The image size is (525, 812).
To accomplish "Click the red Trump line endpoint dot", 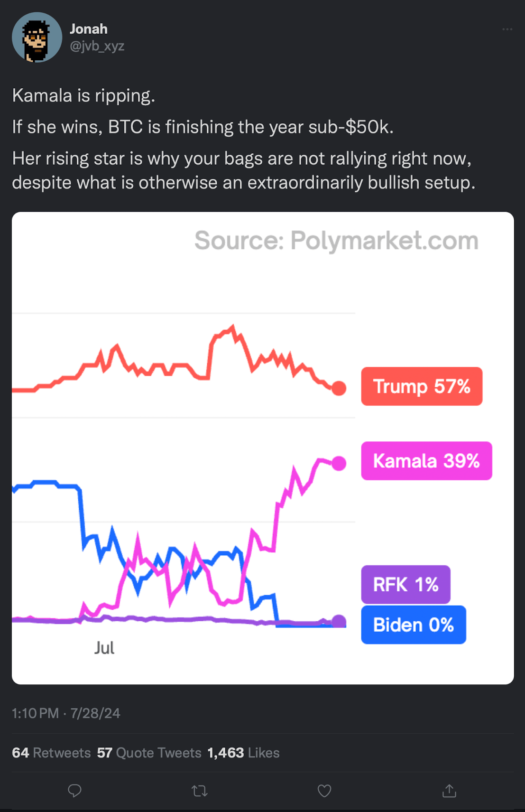I will 339,388.
